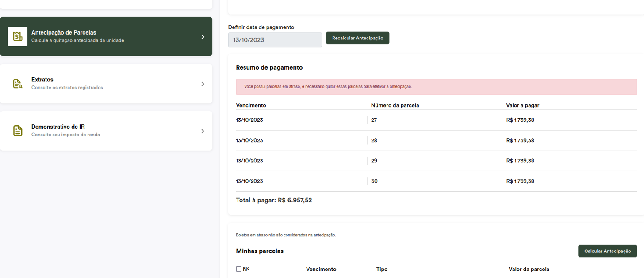
Task: Select installment number 29 cell
Action: [x=374, y=161]
